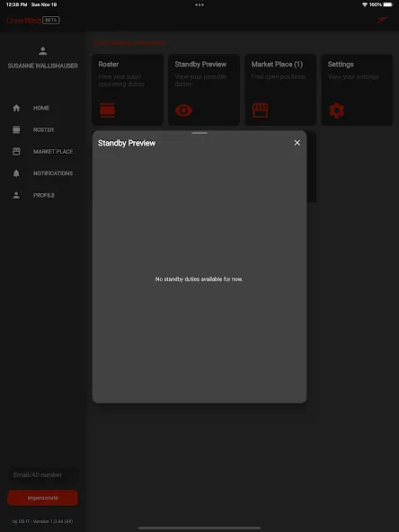Image resolution: width=399 pixels, height=532 pixels.
Task: Open Roster from the sidebar icon
Action: (16, 129)
